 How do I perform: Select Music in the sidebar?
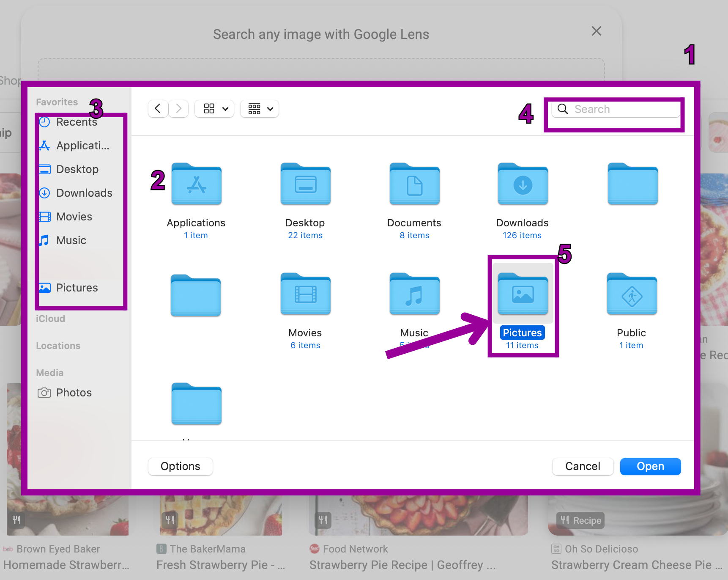coord(63,240)
